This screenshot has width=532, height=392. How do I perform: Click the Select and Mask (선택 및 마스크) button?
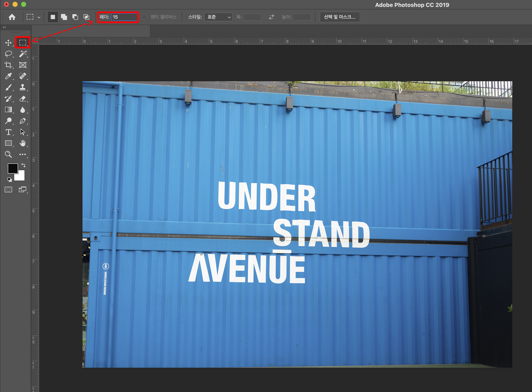(339, 17)
